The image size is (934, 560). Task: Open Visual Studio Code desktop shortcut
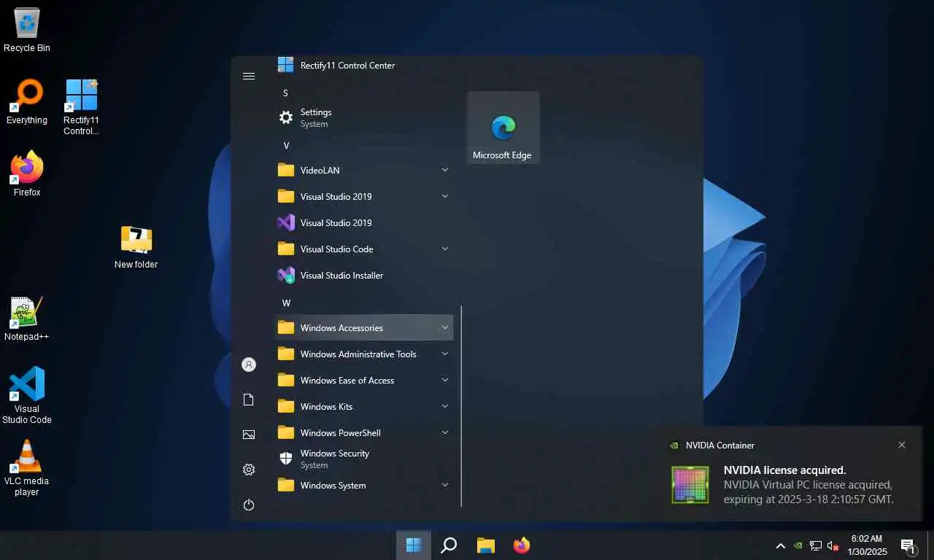pos(27,395)
